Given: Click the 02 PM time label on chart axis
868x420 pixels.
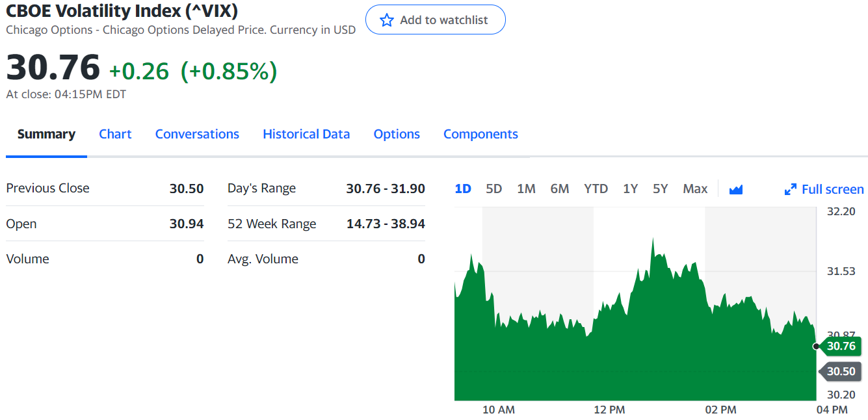Looking at the screenshot, I should tap(720, 410).
